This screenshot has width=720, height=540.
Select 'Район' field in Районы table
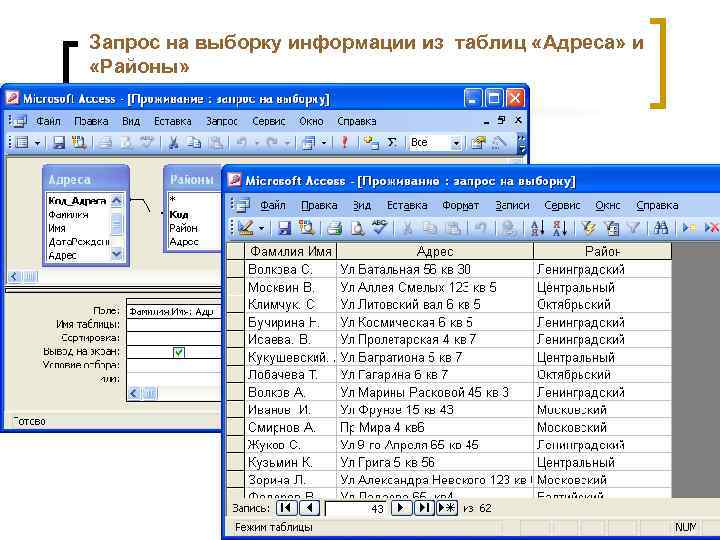point(183,228)
